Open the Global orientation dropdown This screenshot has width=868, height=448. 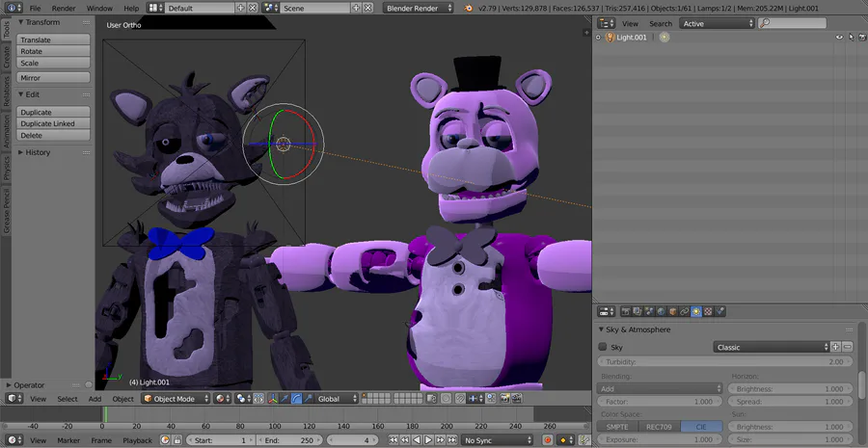click(338, 399)
